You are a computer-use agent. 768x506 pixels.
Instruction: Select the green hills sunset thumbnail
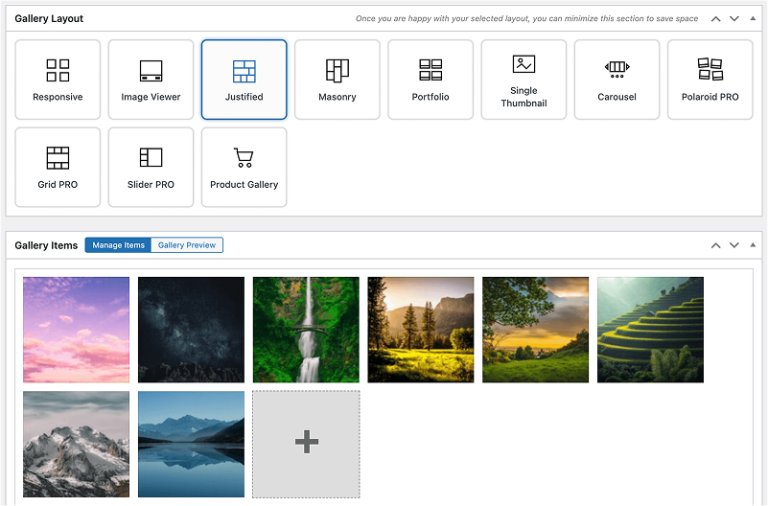535,330
